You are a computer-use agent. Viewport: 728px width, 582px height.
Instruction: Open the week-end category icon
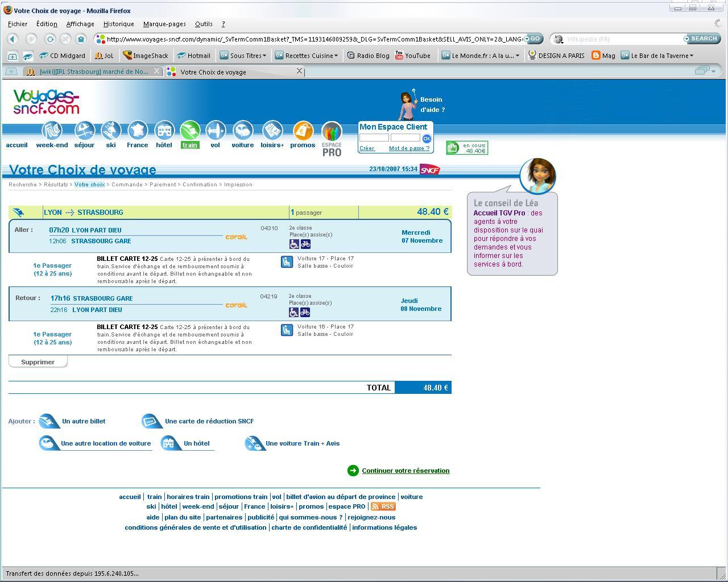coord(52,131)
